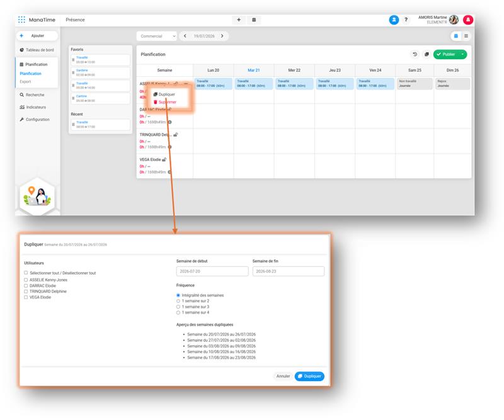
Task: Click the AMORIS Martine avatar photo
Action: tap(454, 20)
